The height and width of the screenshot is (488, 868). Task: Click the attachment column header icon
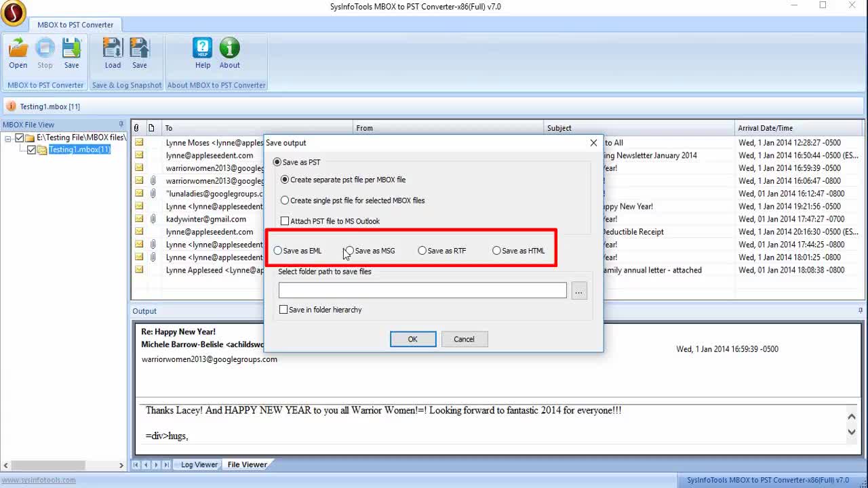coord(136,127)
